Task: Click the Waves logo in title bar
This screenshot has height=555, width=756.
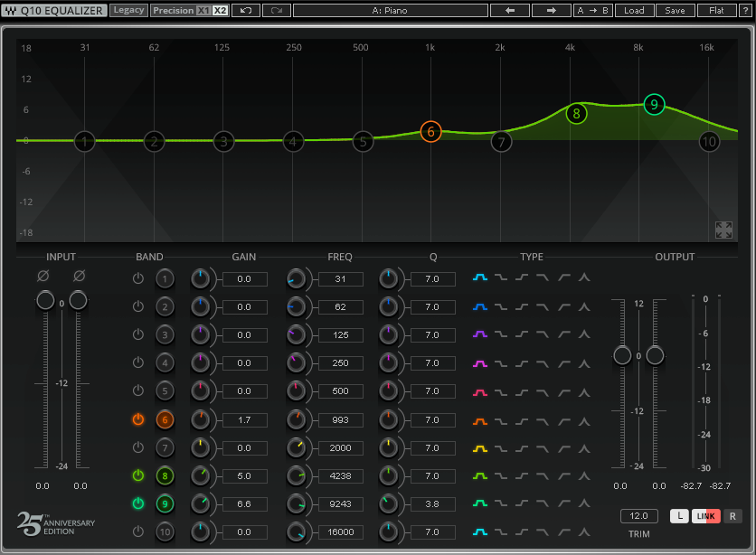Action: click(11, 10)
